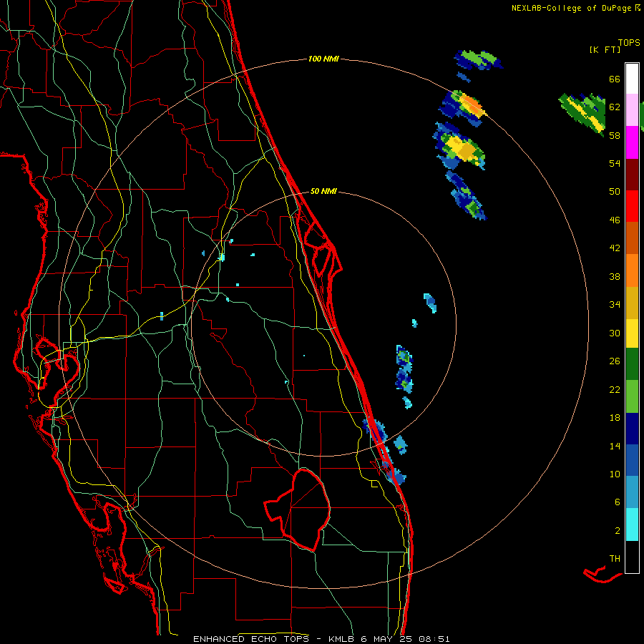Image resolution: width=644 pixels, height=644 pixels.
Task: Pick the light blue legend swatch
Action: pos(632,492)
